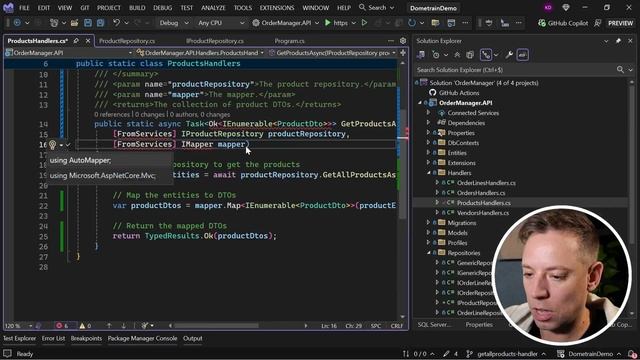Open the EXTENSIONS menu
Viewport: 640px width, 360px height.
(x=277, y=8)
